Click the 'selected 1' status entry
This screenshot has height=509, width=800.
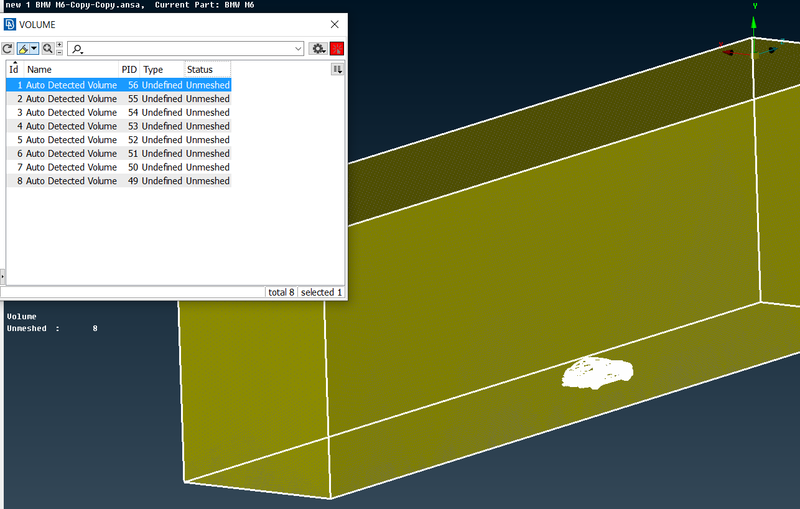[321, 292]
